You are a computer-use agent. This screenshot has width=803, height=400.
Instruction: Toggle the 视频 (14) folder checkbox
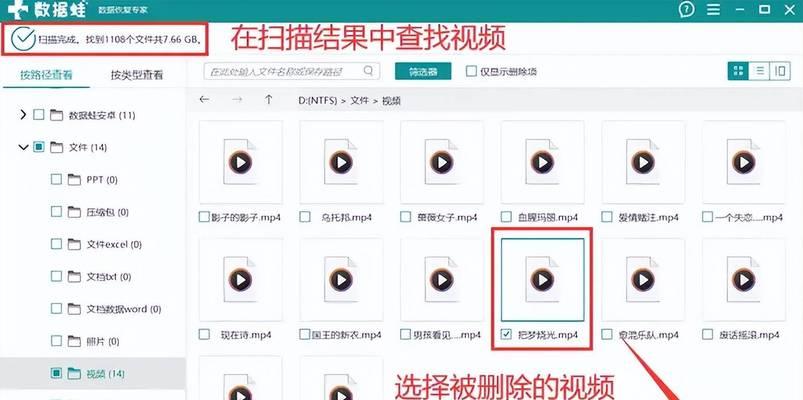(x=56, y=373)
